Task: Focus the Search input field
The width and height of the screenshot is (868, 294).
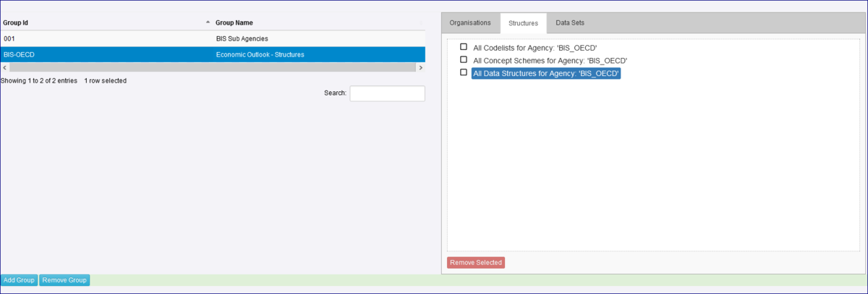Action: (387, 93)
